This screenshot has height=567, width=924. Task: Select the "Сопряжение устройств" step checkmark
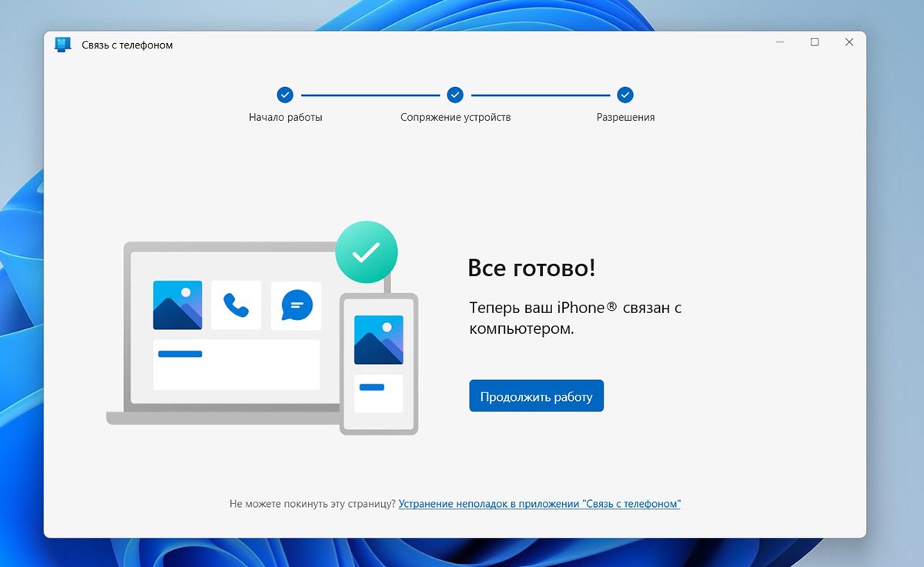[455, 95]
